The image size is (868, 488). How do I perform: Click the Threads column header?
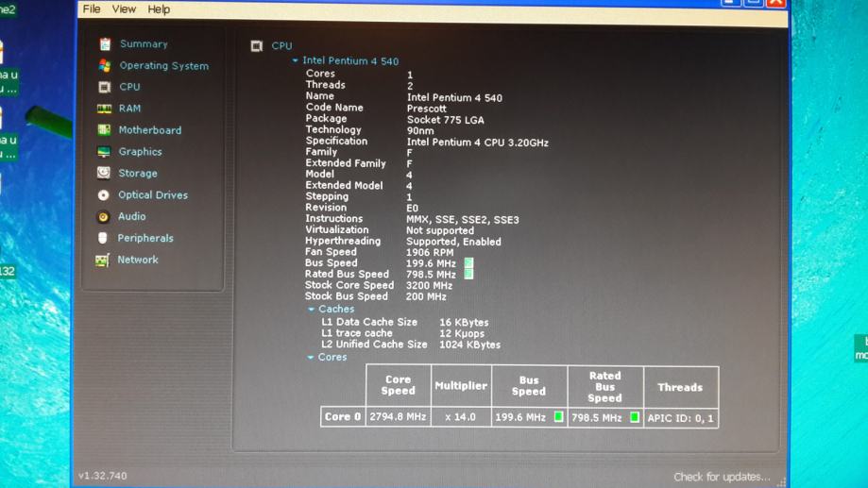click(x=680, y=387)
